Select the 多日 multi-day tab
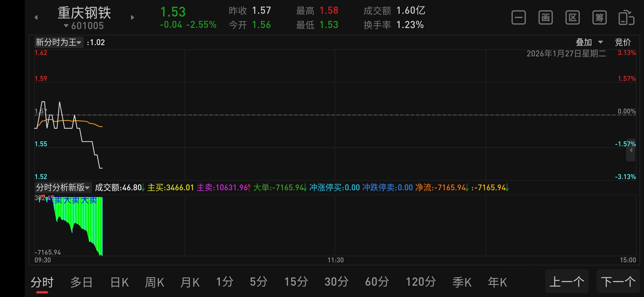This screenshot has height=297, width=644. (81, 282)
